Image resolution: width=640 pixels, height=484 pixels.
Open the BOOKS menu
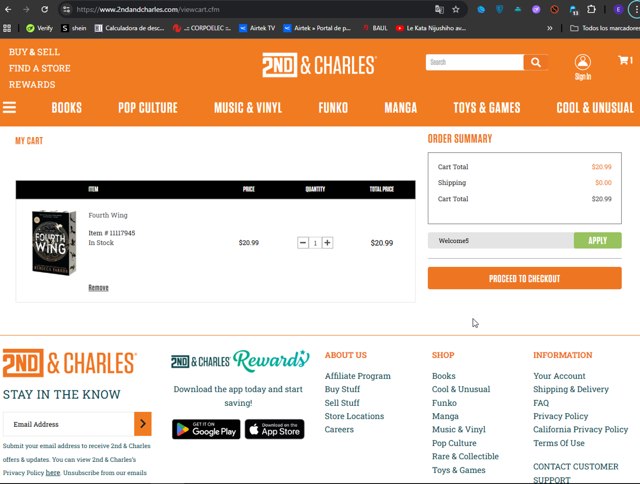coord(67,108)
